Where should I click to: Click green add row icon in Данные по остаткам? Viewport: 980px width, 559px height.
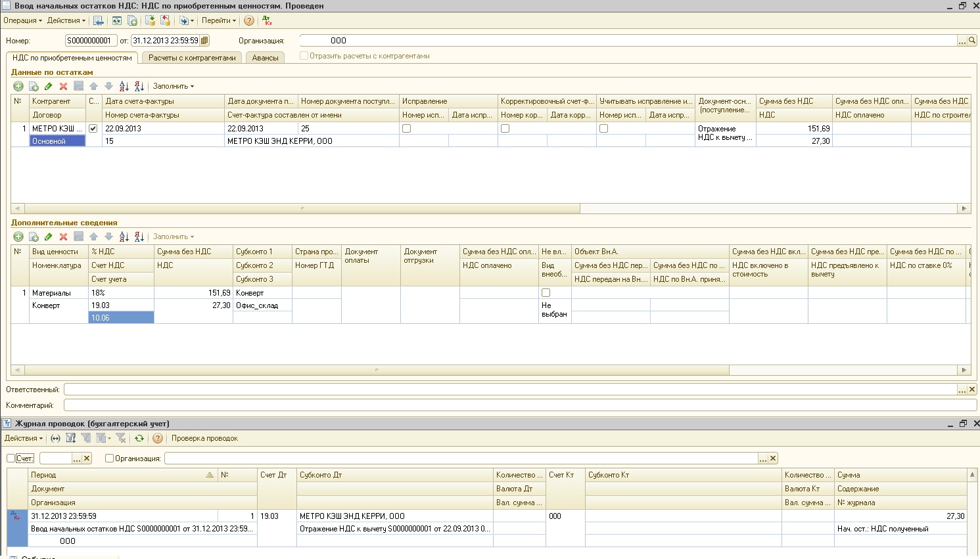pos(18,86)
